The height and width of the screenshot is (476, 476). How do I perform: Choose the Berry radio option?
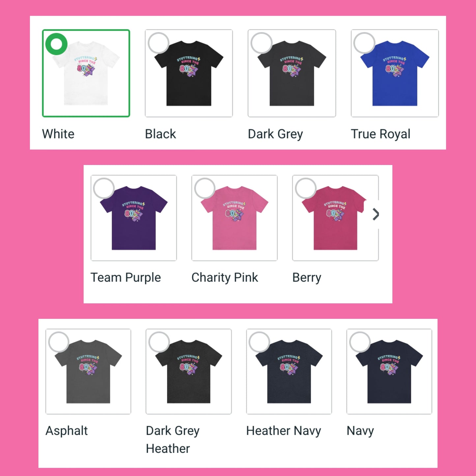click(306, 188)
